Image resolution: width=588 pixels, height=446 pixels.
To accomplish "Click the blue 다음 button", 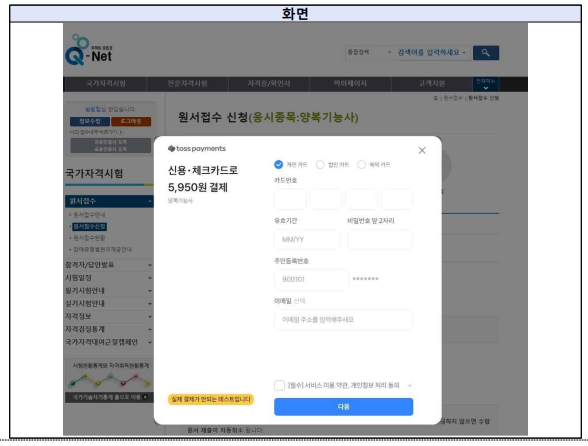I will pyautogui.click(x=344, y=407).
